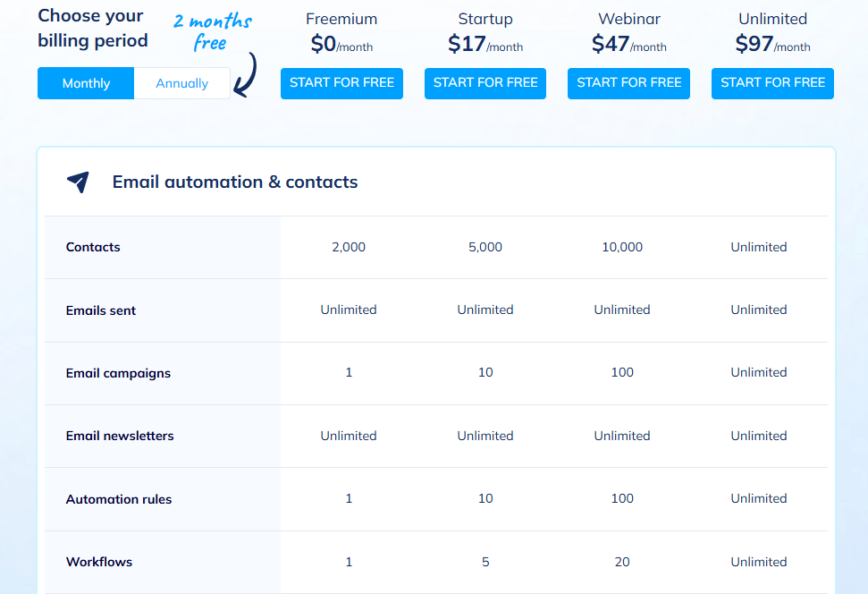868x594 pixels.
Task: Click the Webinar plan title
Action: (629, 19)
